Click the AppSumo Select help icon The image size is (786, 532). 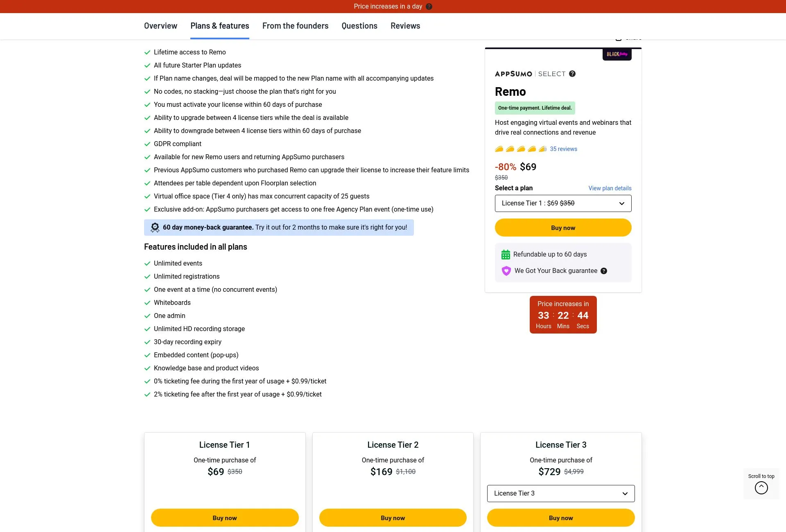tap(572, 74)
